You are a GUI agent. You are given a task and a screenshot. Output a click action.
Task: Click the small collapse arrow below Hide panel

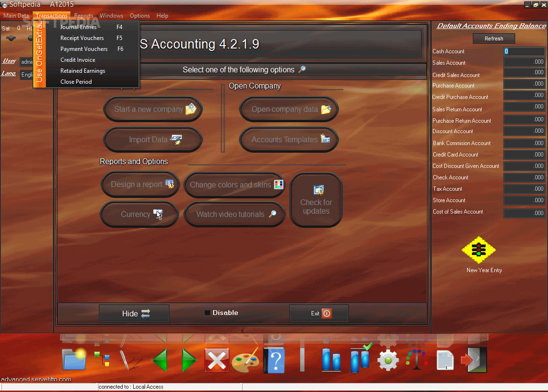(242, 331)
